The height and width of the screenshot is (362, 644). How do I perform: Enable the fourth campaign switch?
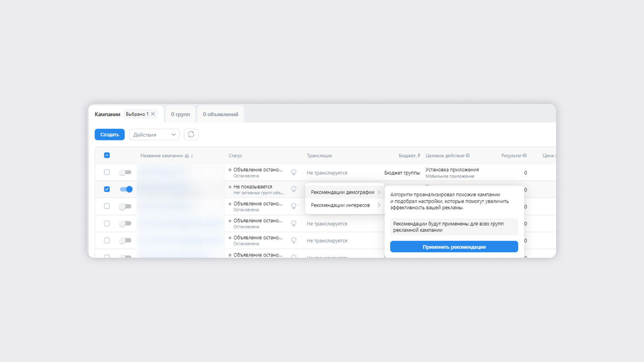125,224
